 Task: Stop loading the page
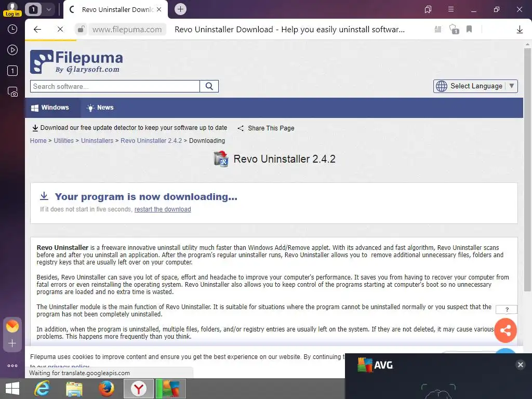pyautogui.click(x=60, y=30)
